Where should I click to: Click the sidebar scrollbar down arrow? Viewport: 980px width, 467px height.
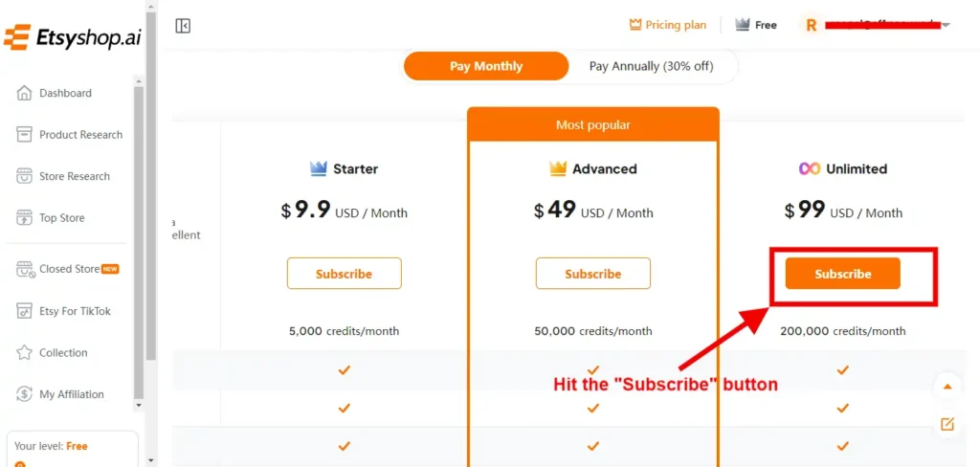(x=139, y=406)
